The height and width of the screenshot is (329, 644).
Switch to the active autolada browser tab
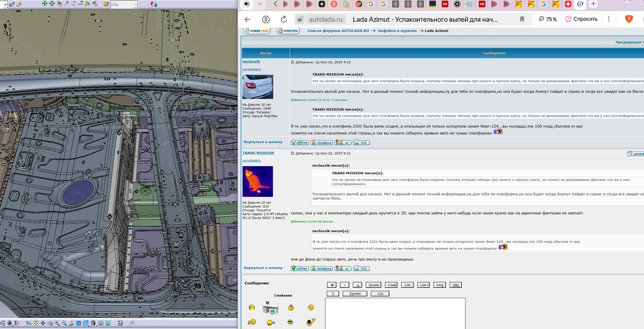point(580,4)
